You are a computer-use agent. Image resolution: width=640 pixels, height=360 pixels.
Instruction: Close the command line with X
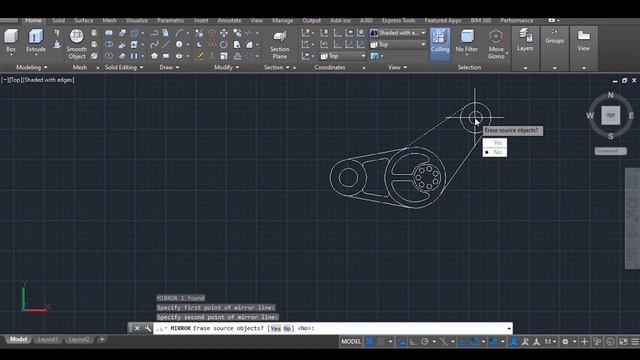tap(137, 328)
